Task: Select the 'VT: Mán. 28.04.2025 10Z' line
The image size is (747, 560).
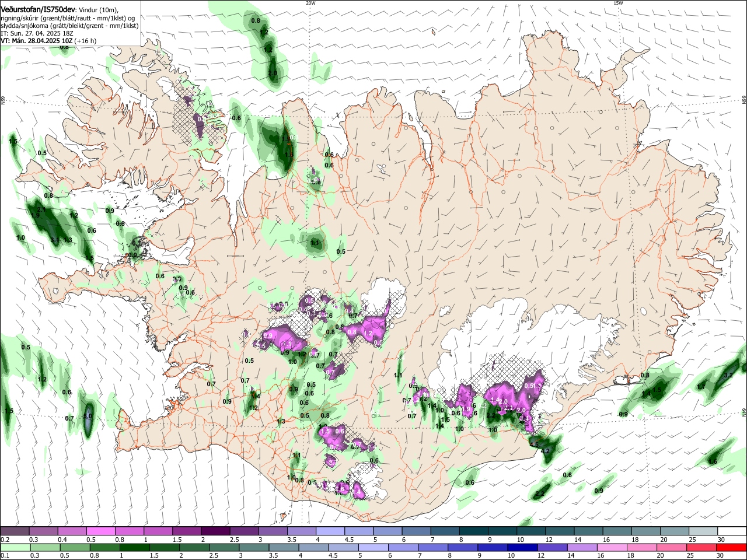Action: point(36,41)
